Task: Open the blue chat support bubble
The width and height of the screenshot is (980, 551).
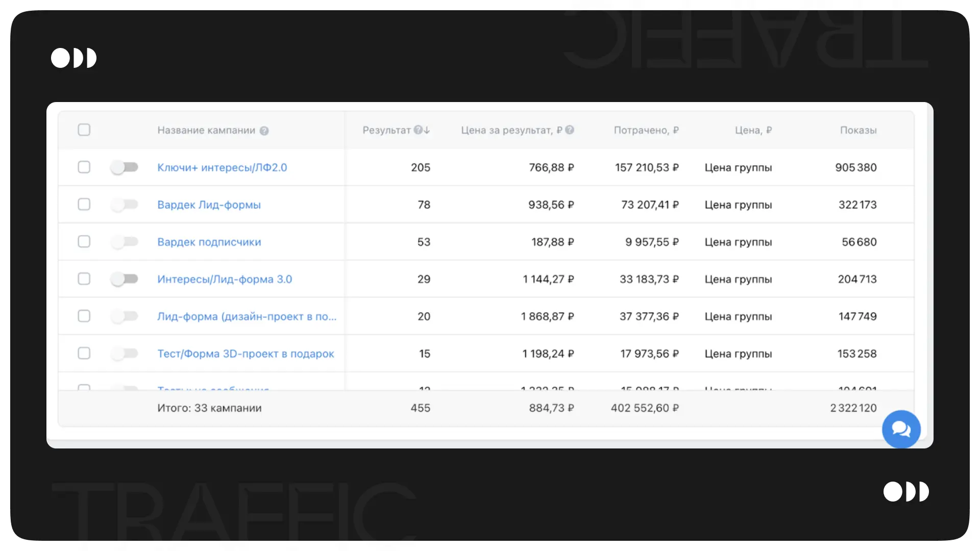Action: pos(901,429)
